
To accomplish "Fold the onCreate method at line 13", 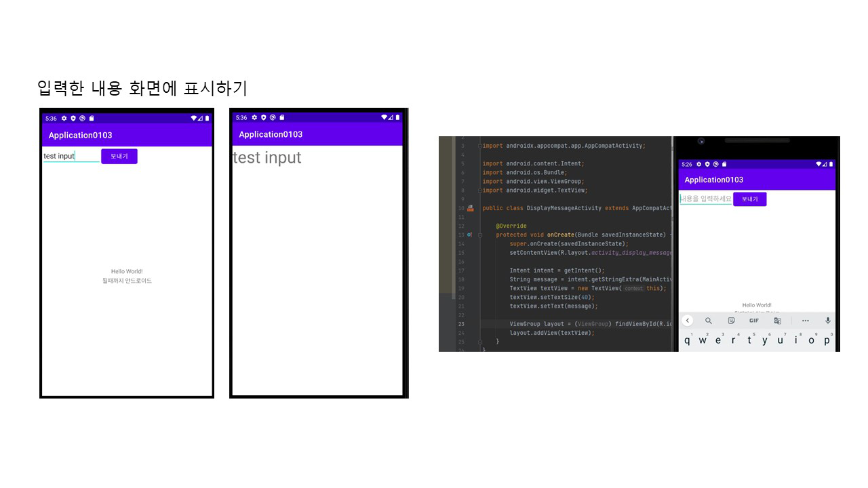I will 480,235.
